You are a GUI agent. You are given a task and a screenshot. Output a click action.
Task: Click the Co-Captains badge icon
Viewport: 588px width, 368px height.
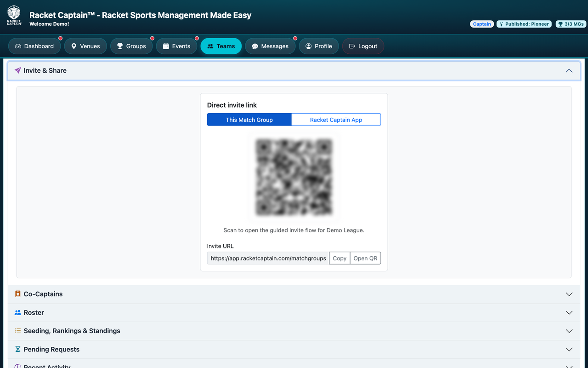pos(17,294)
